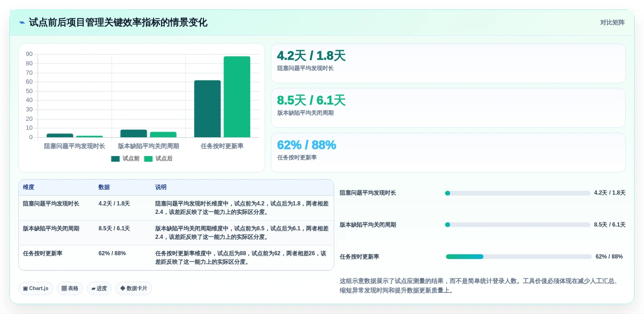The image size is (644, 314).
Task: Click the 试点前 bar for 任务按时更新率
Action: [207, 109]
